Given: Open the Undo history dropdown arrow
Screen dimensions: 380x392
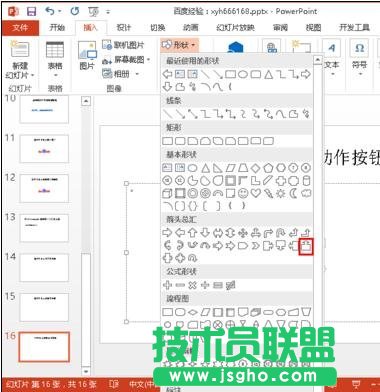Looking at the screenshot, I should (60, 12).
